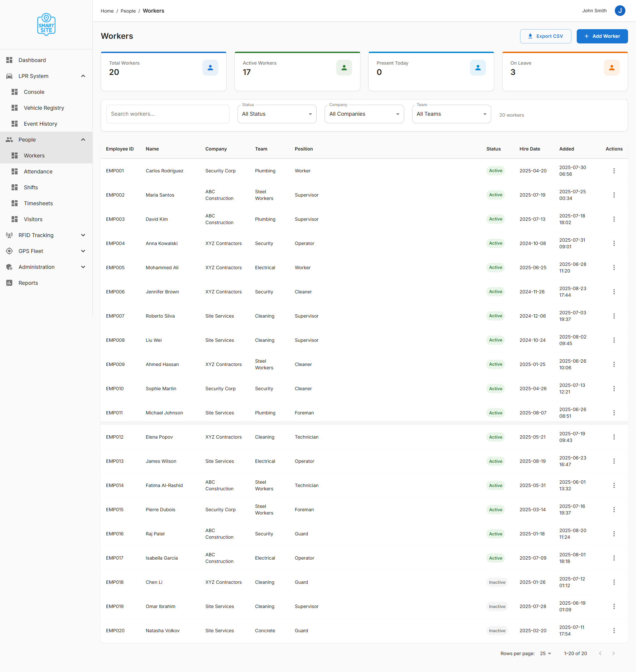Screen dimensions: 636x672
Task: Click the Total Workers person icon
Action: pos(210,68)
